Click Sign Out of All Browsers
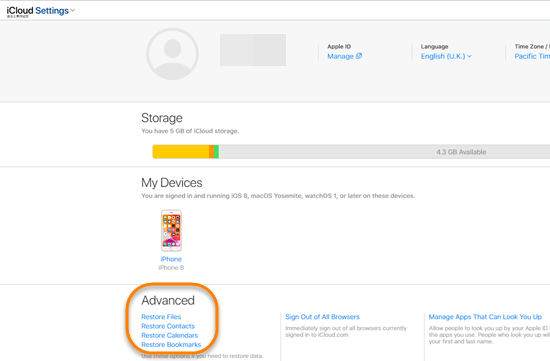 pos(322,317)
